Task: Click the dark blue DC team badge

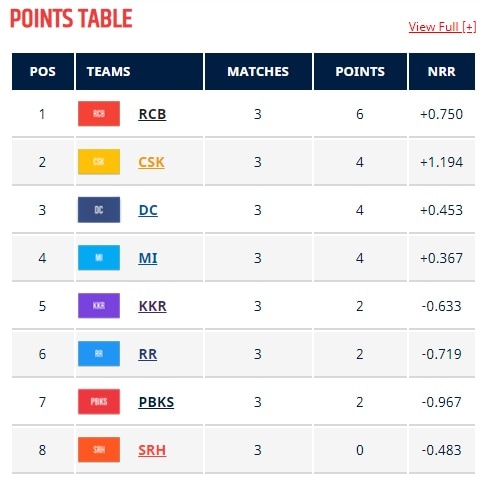Action: coord(99,210)
